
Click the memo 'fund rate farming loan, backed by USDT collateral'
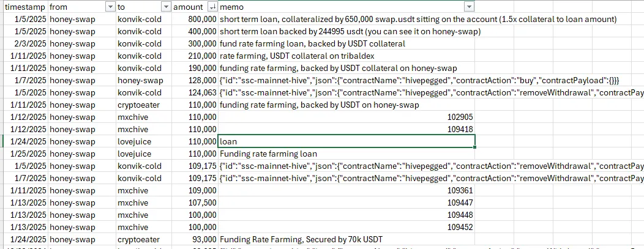313,43
